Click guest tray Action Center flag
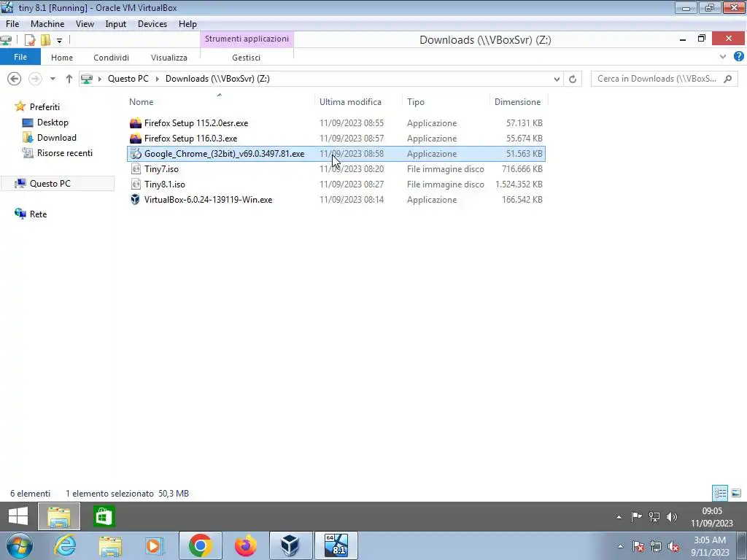The height and width of the screenshot is (560, 747). pos(636,517)
